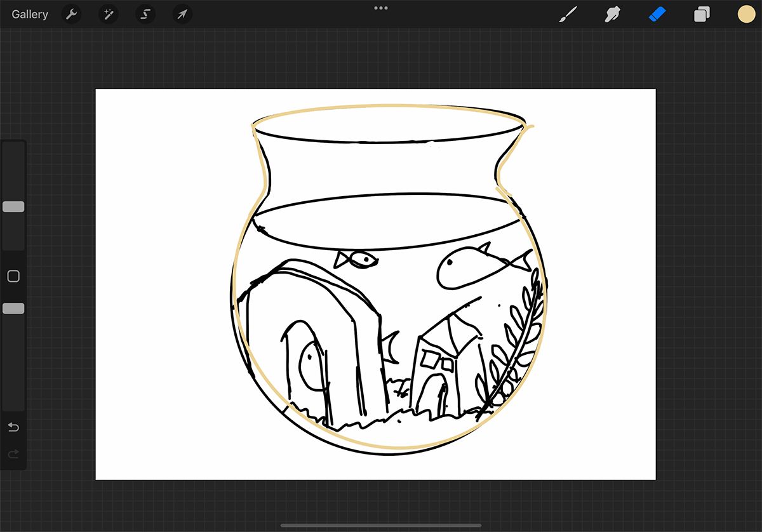The image size is (762, 532).
Task: Select the Transform arrow tool
Action: tap(182, 14)
